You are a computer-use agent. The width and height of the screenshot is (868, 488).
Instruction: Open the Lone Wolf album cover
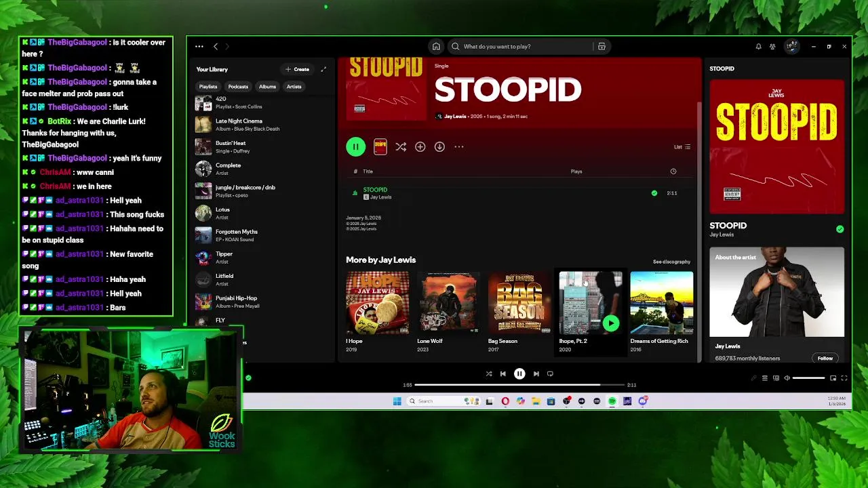point(448,303)
